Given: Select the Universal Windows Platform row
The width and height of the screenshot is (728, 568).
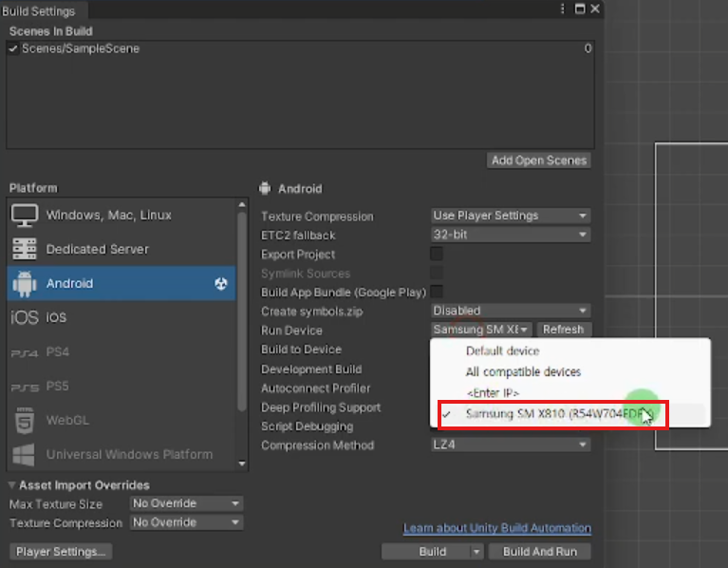Looking at the screenshot, I should (x=121, y=455).
